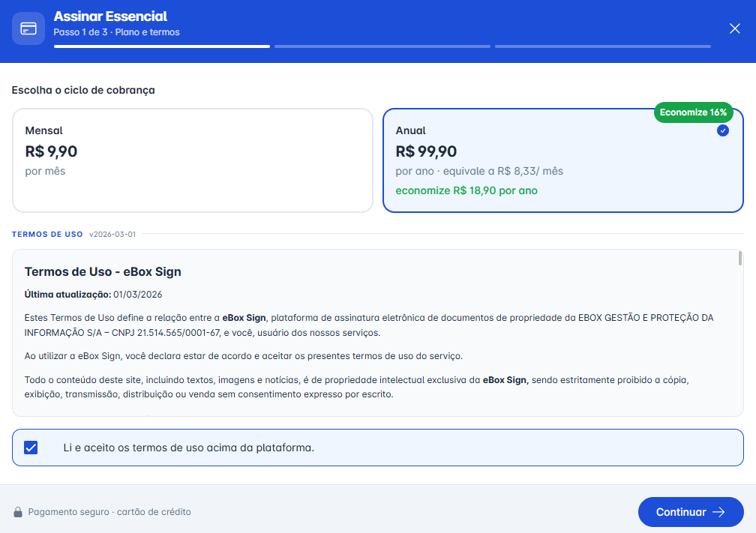The image size is (756, 533).
Task: Click the 'R$ 9,90' monthly price
Action: [51, 151]
